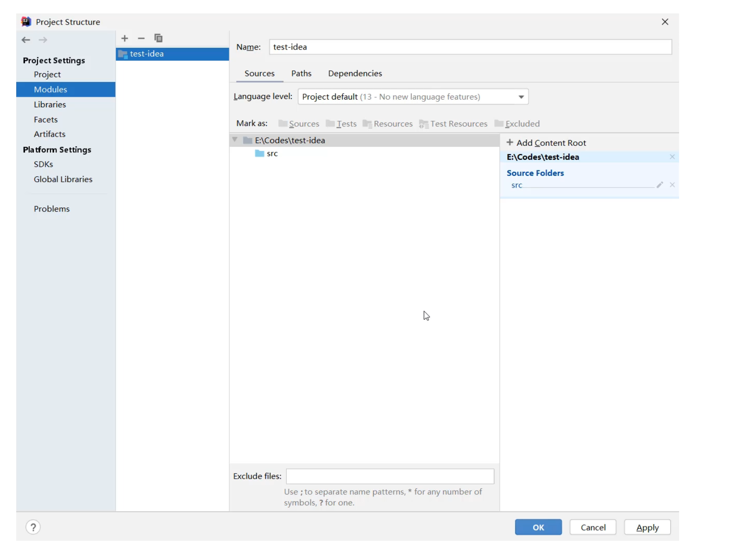
Task: Close the Project Structure dialog
Action: point(665,22)
